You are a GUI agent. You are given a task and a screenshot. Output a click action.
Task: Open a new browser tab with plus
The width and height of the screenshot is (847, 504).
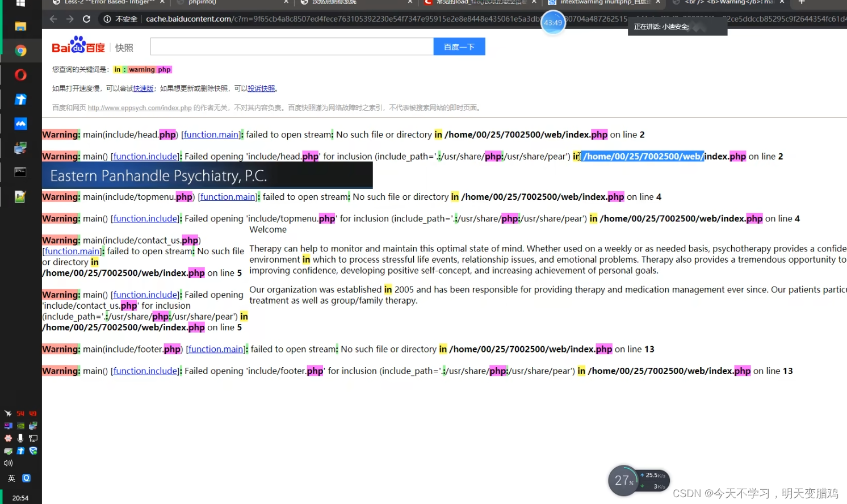[x=802, y=2]
